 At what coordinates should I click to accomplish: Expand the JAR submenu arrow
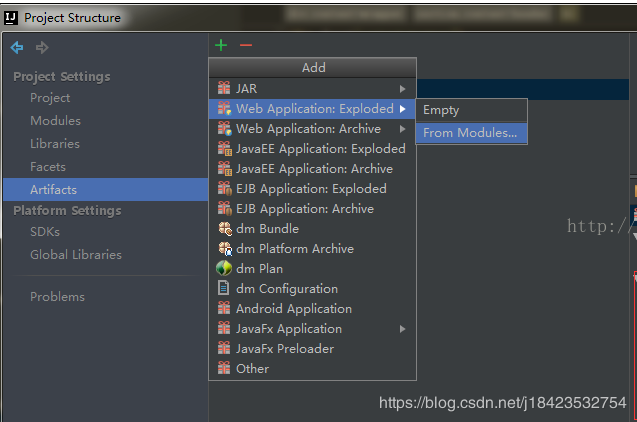(403, 88)
